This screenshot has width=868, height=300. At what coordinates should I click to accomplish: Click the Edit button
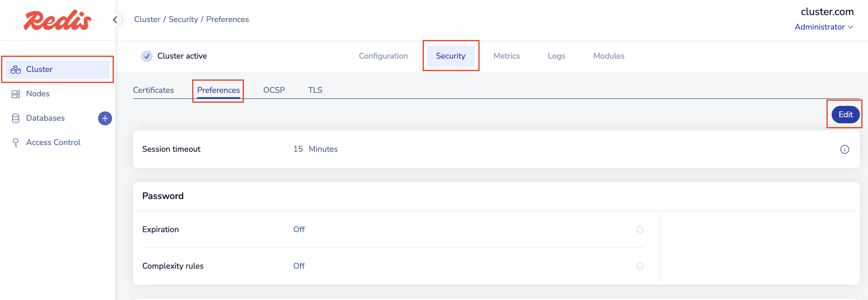845,115
